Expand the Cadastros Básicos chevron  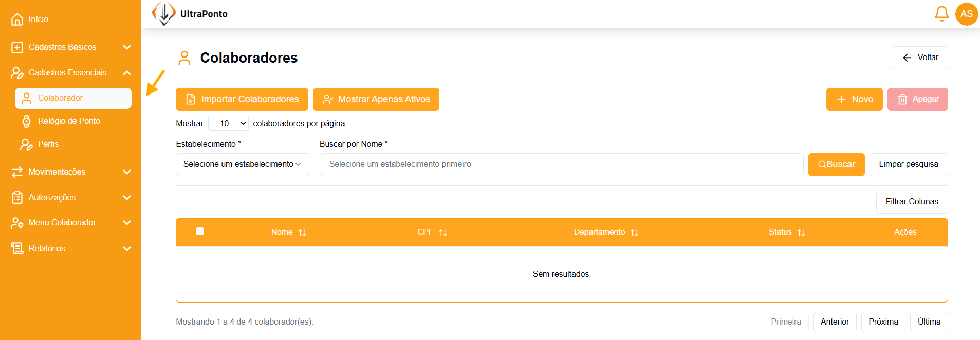127,47
